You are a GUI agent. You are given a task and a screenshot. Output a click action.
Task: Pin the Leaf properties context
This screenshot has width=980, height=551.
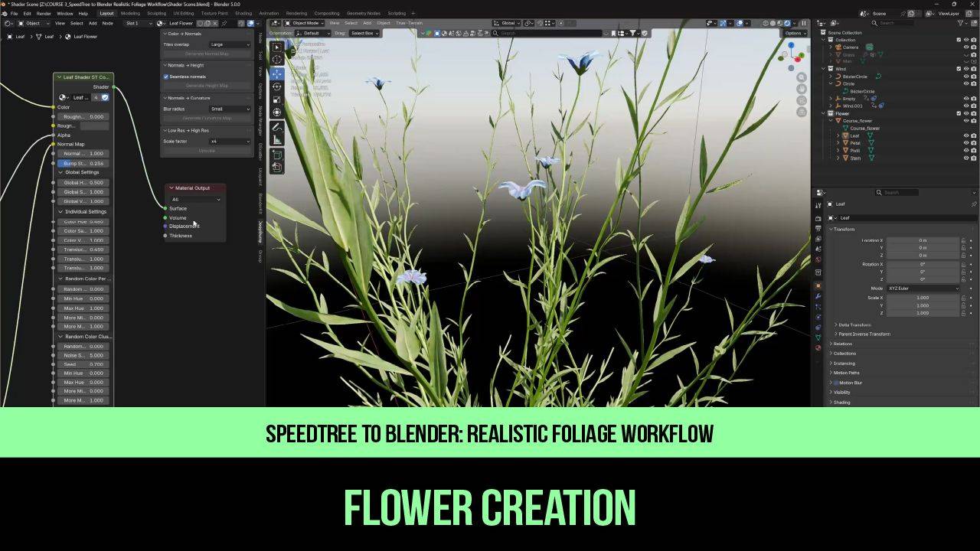[974, 204]
